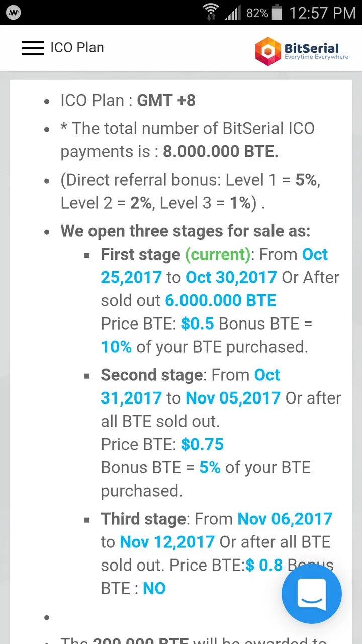362x644 pixels.
Task: Open the blue chat support bubble
Action: pyautogui.click(x=312, y=594)
